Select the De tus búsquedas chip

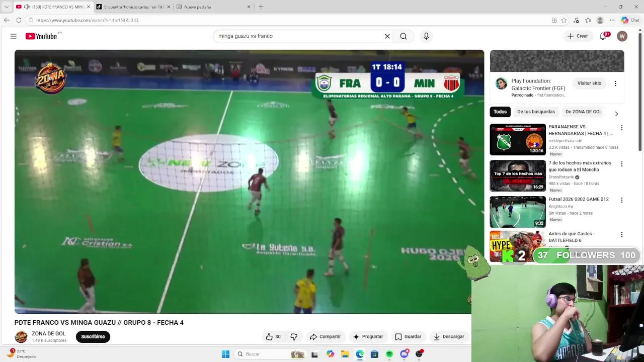click(x=536, y=112)
